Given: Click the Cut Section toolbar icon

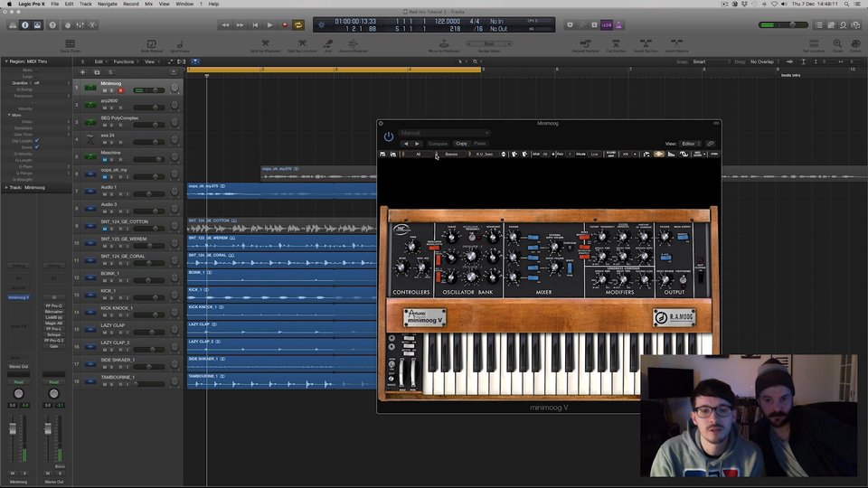Looking at the screenshot, I should click(616, 43).
